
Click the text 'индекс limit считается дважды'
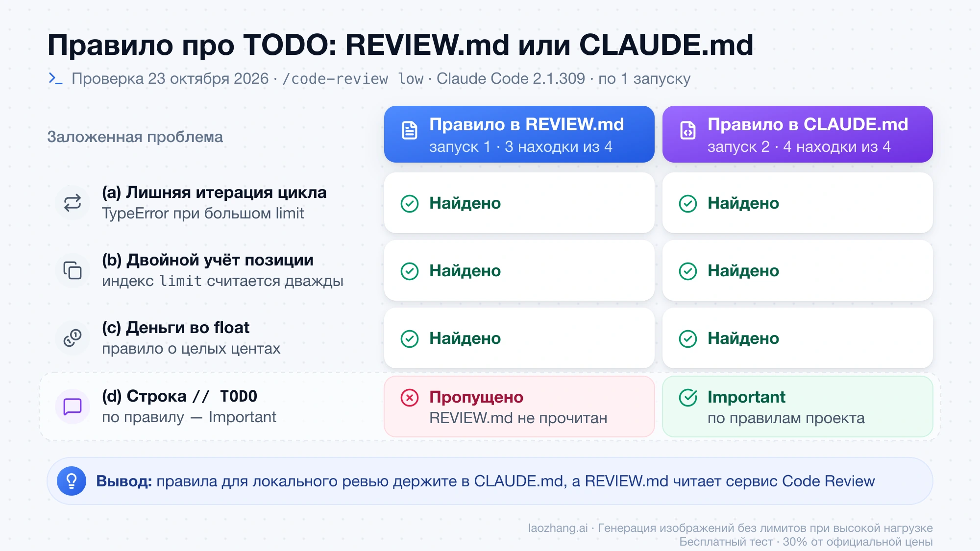[222, 281]
